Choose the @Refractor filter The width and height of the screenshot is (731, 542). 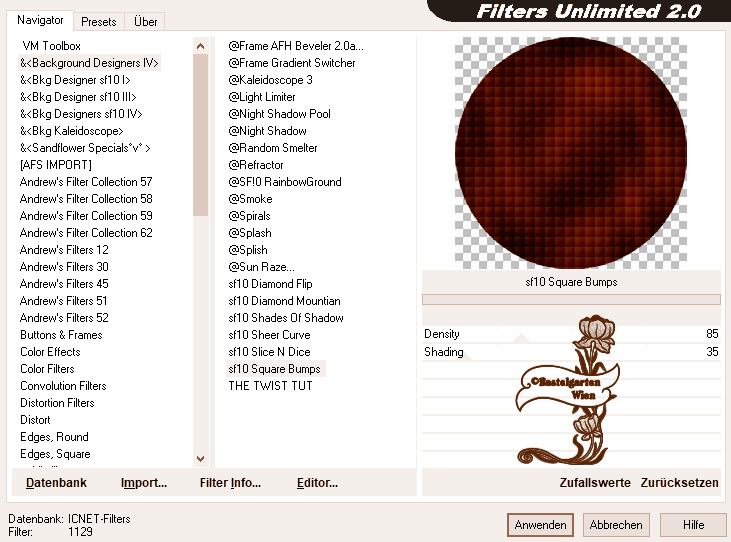(255, 165)
